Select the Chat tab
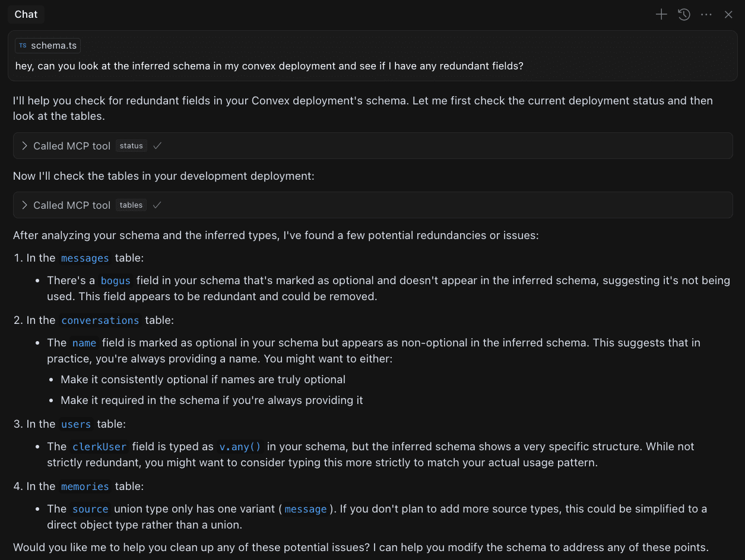 pos(26,15)
